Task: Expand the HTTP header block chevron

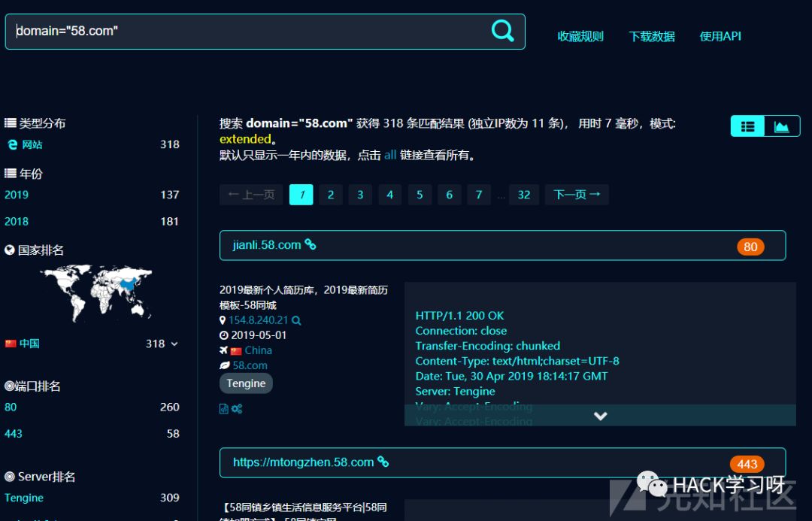Action: [x=600, y=416]
